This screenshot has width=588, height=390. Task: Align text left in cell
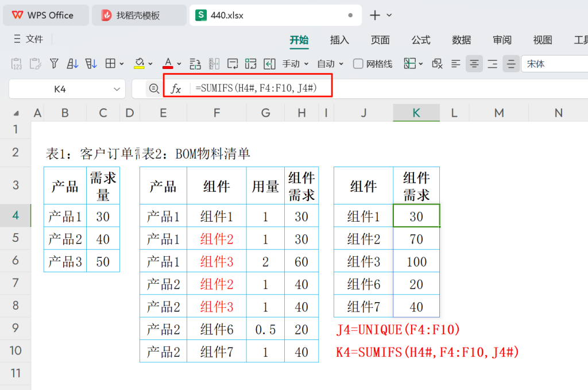pos(455,64)
